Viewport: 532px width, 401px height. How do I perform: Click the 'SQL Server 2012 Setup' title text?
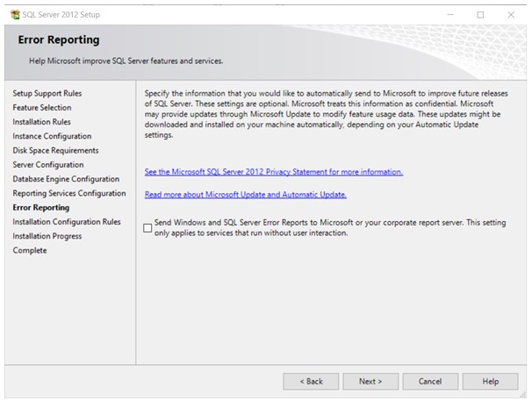click(61, 15)
